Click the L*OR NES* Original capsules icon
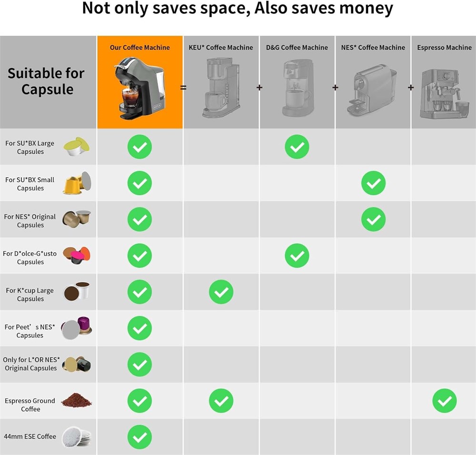Viewport: 476px width, 455px height. (76, 365)
